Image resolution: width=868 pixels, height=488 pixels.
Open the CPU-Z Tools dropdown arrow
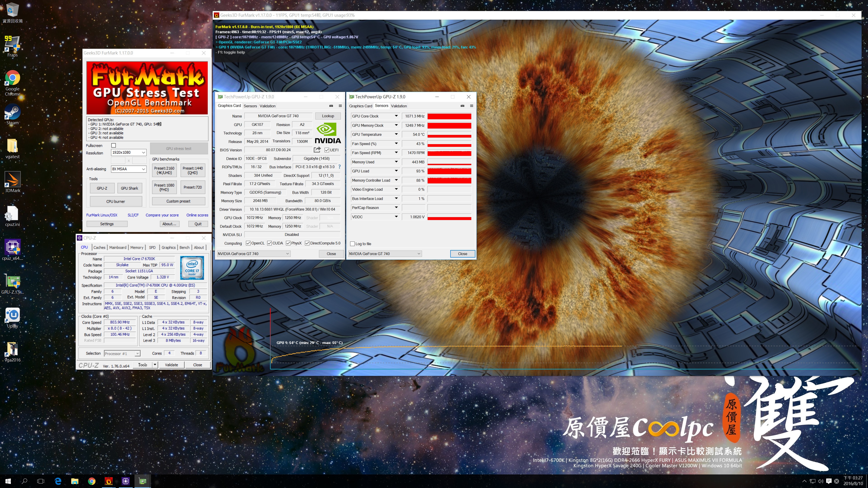pyautogui.click(x=155, y=365)
